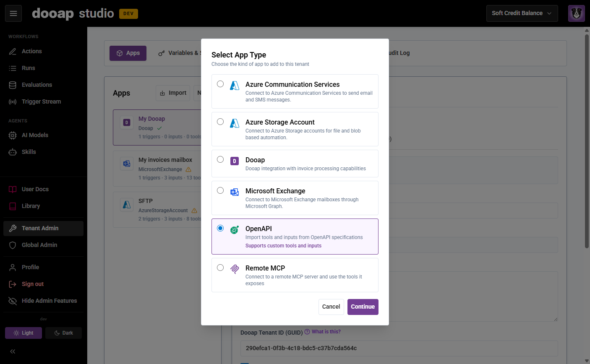
Task: Open the Variables tab
Action: 180,53
